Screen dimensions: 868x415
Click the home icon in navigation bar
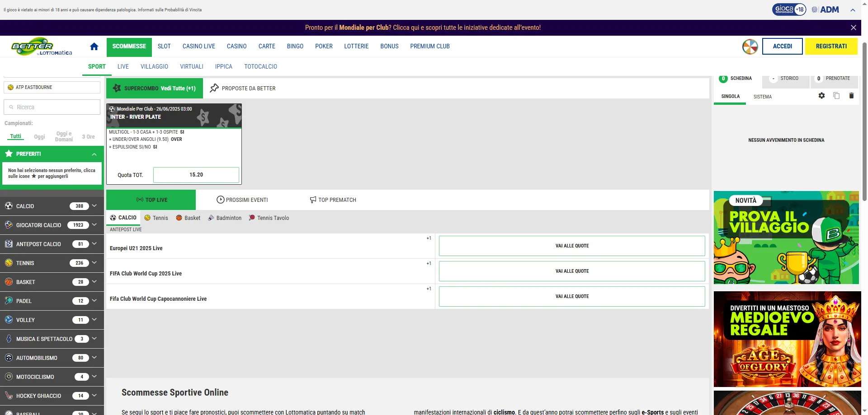click(94, 47)
